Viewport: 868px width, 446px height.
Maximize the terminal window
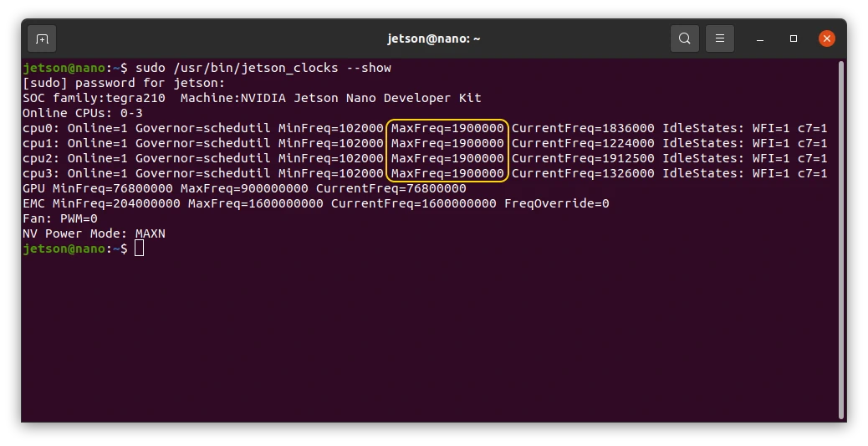(x=794, y=38)
